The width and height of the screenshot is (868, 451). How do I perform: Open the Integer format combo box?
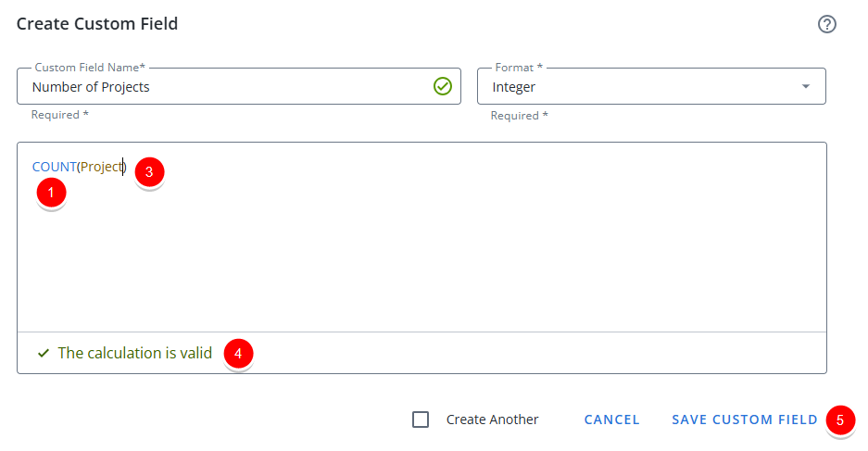pyautogui.click(x=651, y=86)
